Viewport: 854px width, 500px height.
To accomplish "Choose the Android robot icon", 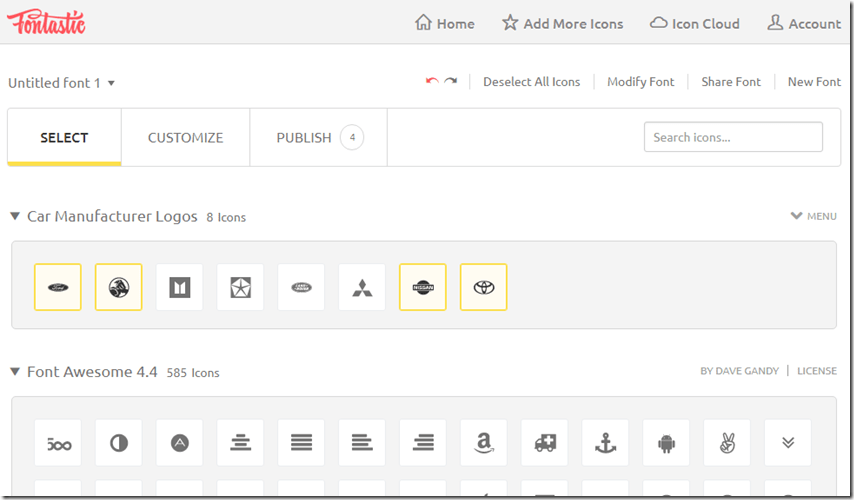I will 666,443.
